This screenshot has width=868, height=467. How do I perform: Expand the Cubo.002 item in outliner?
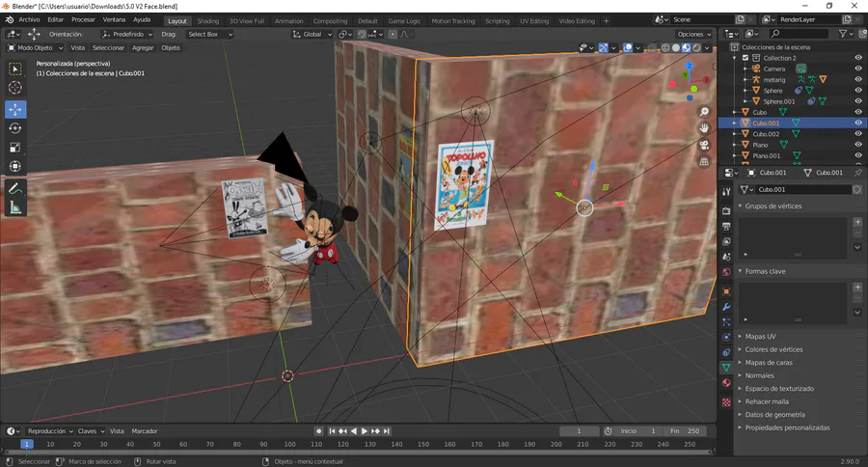pyautogui.click(x=735, y=134)
